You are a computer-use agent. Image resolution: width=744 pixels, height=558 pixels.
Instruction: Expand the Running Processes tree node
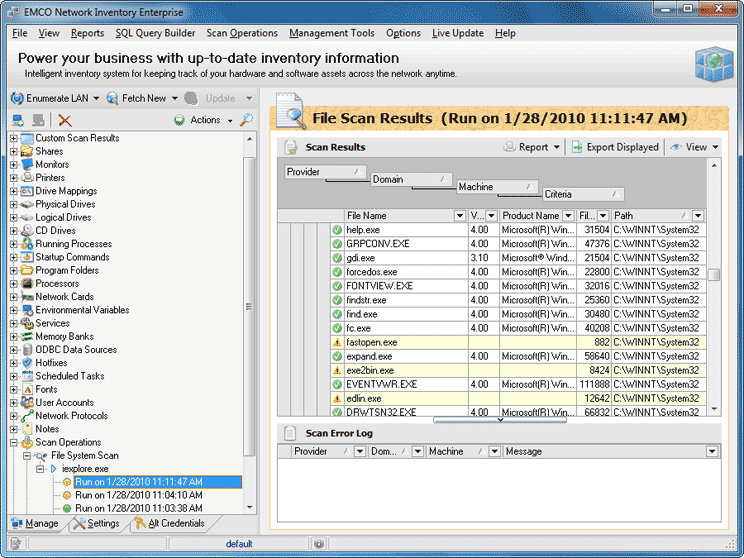coord(14,244)
